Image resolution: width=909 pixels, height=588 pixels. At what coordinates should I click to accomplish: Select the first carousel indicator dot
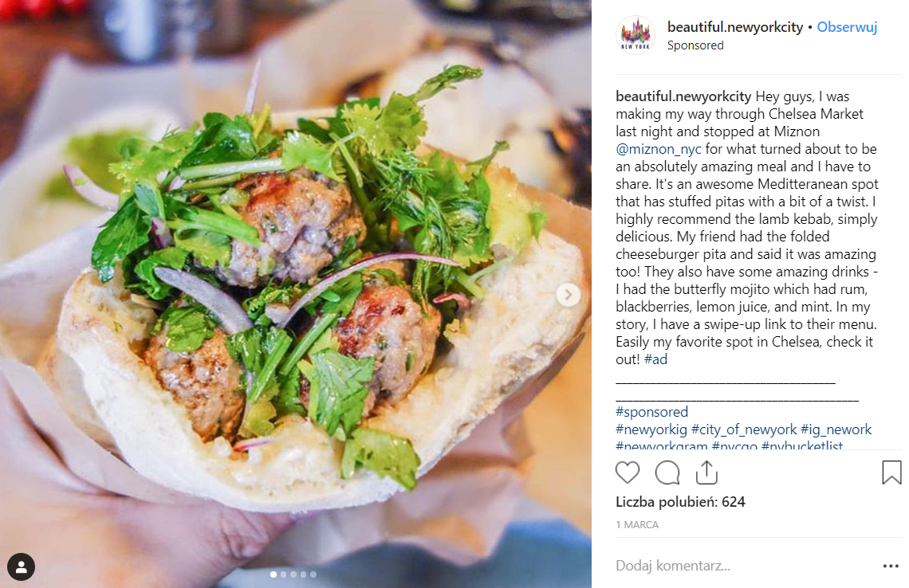(x=273, y=574)
